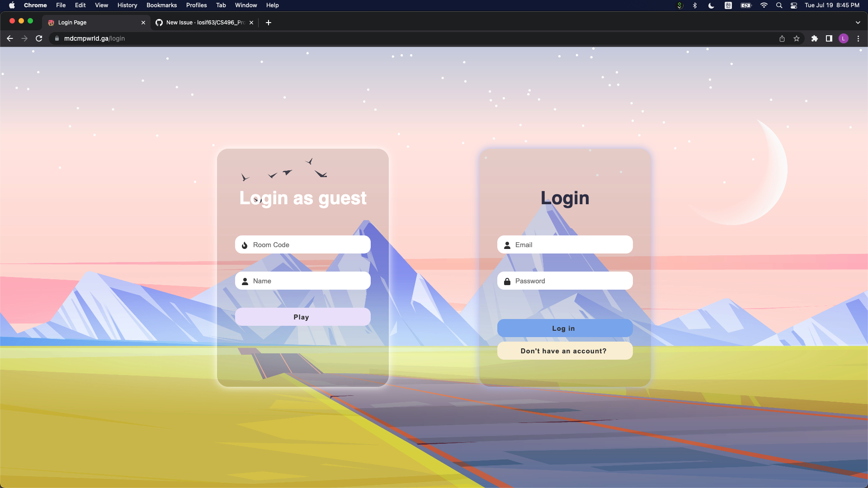The height and width of the screenshot is (488, 868).
Task: Open the Apple menu
Action: (x=12, y=5)
